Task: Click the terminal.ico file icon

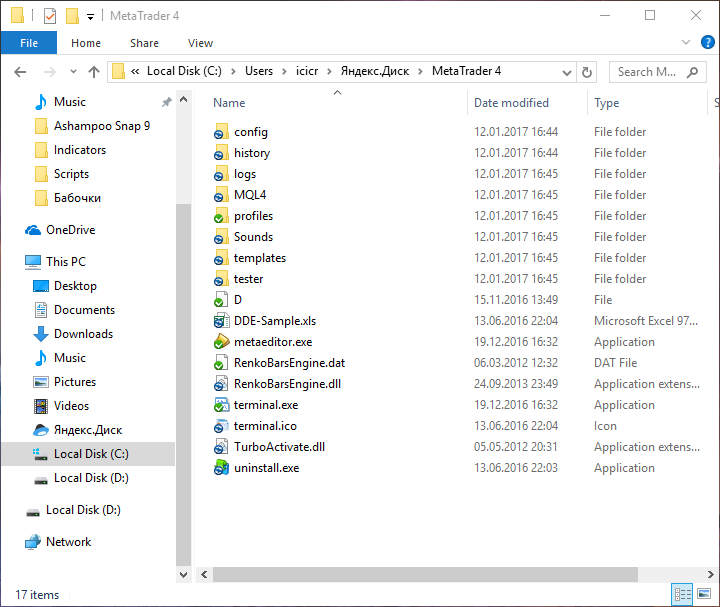Action: [x=221, y=426]
